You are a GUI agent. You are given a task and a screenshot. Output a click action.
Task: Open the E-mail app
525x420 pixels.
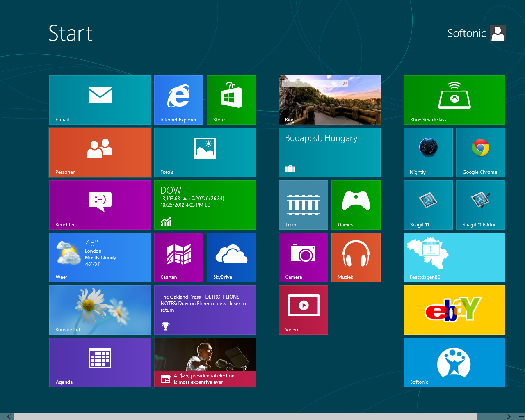point(100,100)
